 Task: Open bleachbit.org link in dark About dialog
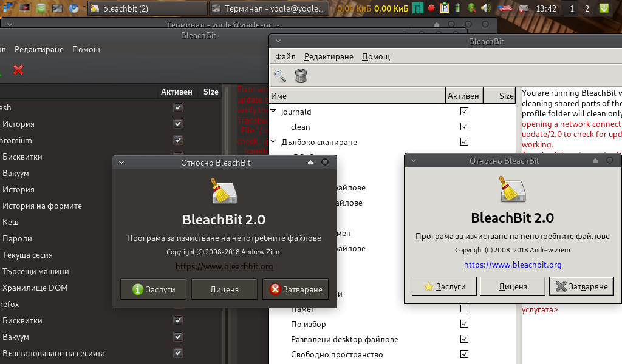tap(224, 266)
